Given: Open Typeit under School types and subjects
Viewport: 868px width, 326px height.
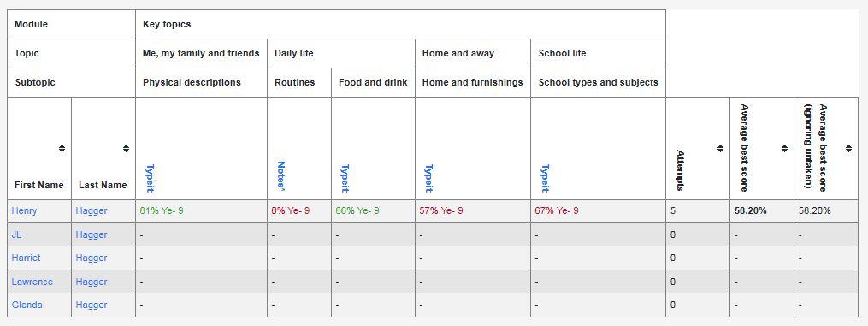Looking at the screenshot, I should (545, 178).
